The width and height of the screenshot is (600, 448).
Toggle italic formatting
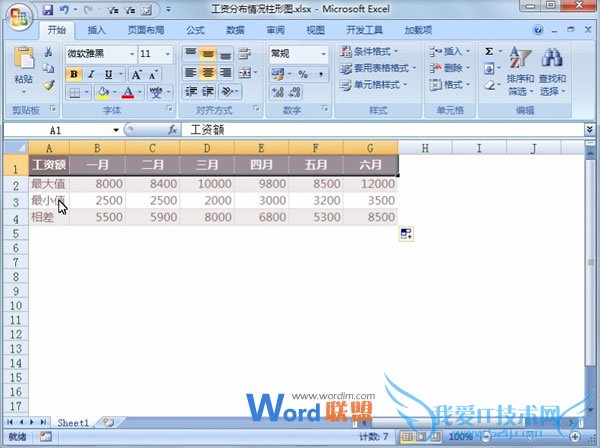click(91, 74)
